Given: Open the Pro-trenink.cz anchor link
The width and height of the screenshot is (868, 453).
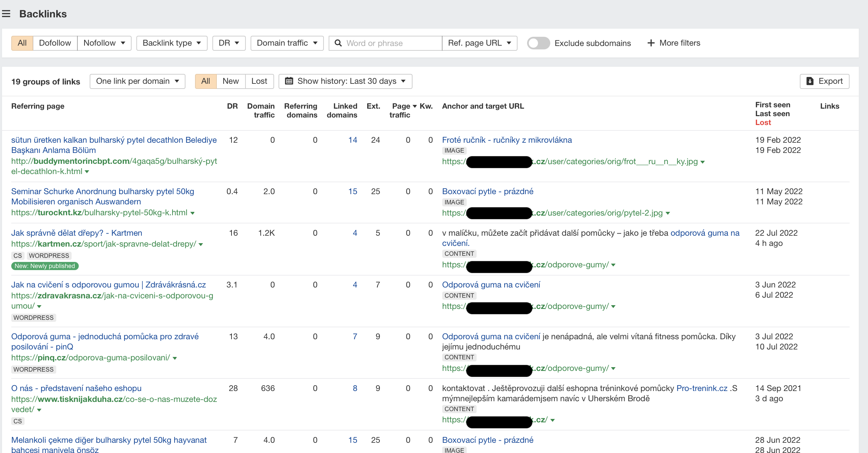Looking at the screenshot, I should point(702,388).
